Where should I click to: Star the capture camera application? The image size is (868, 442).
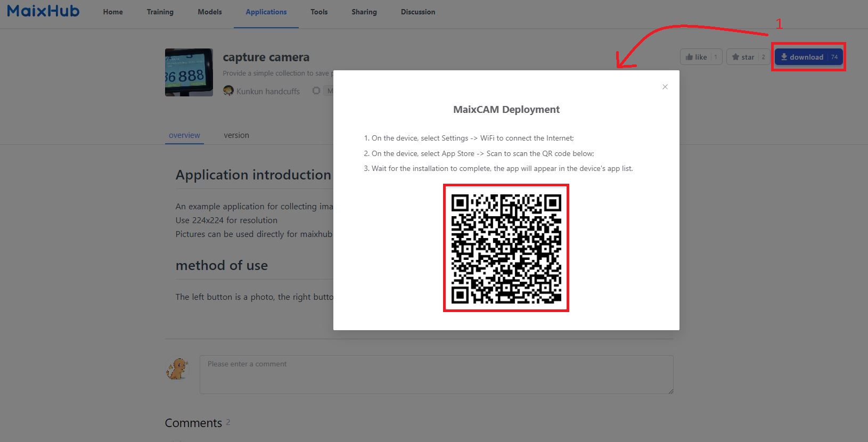748,57
